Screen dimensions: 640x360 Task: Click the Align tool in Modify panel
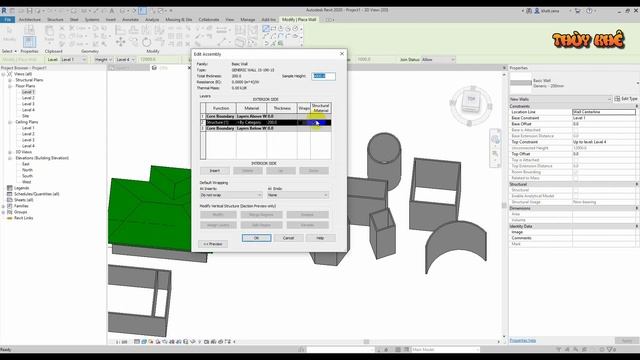pos(120,29)
